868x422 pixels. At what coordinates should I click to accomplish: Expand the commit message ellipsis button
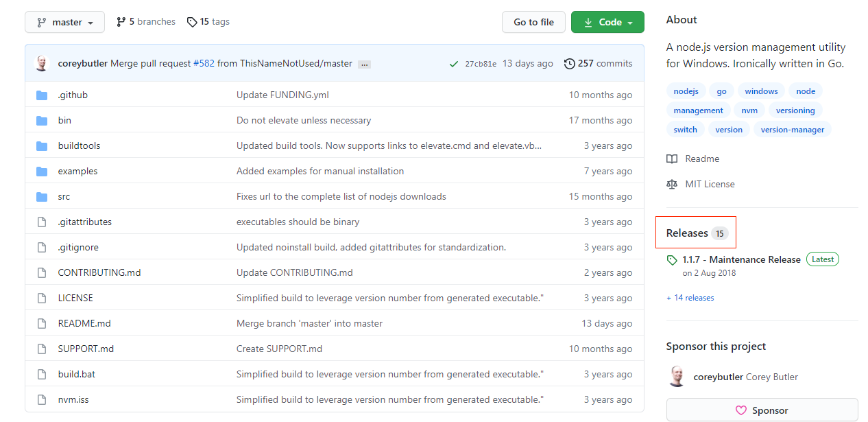tap(365, 64)
